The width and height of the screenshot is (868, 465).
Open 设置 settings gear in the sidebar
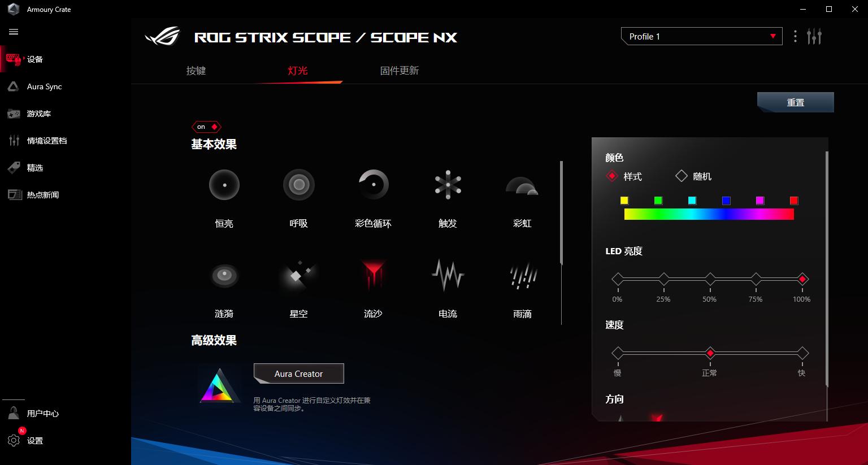pos(14,441)
